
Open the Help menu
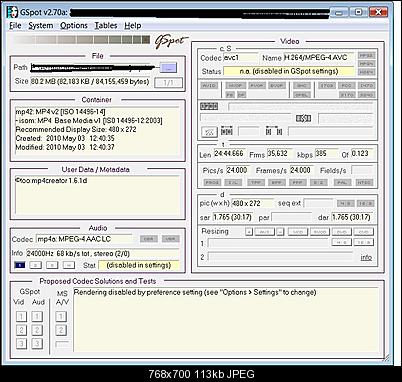coord(133,26)
